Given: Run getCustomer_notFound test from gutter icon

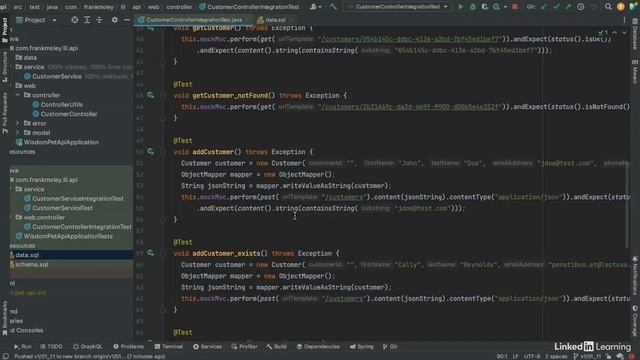Looking at the screenshot, I should 150,95.
